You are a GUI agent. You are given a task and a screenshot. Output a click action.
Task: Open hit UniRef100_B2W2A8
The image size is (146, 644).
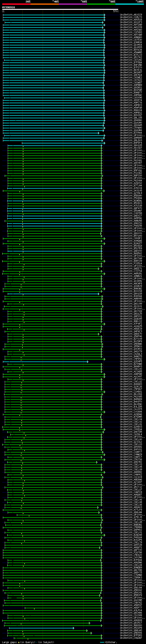tap(131, 535)
